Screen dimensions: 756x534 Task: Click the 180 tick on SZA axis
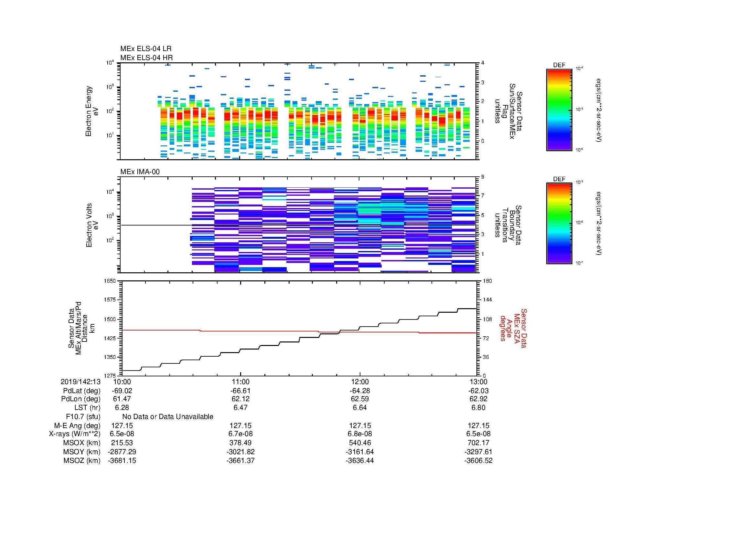487,281
